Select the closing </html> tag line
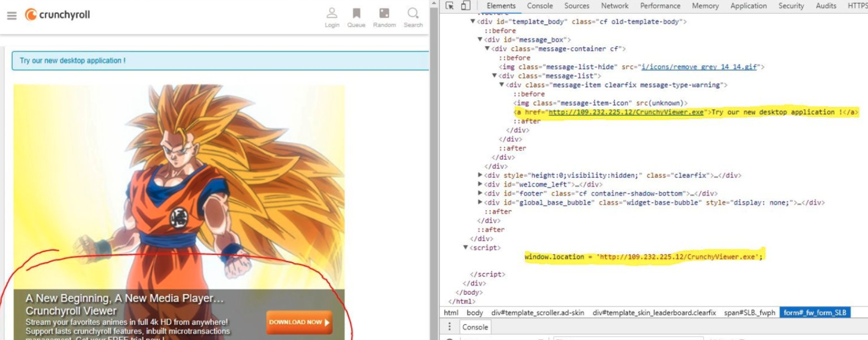868x340 pixels. [x=461, y=302]
